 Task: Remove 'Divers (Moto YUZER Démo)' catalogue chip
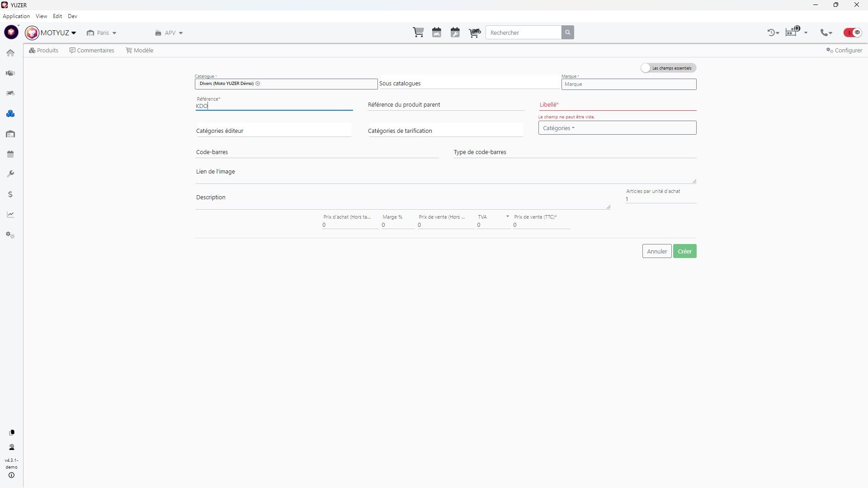[258, 84]
